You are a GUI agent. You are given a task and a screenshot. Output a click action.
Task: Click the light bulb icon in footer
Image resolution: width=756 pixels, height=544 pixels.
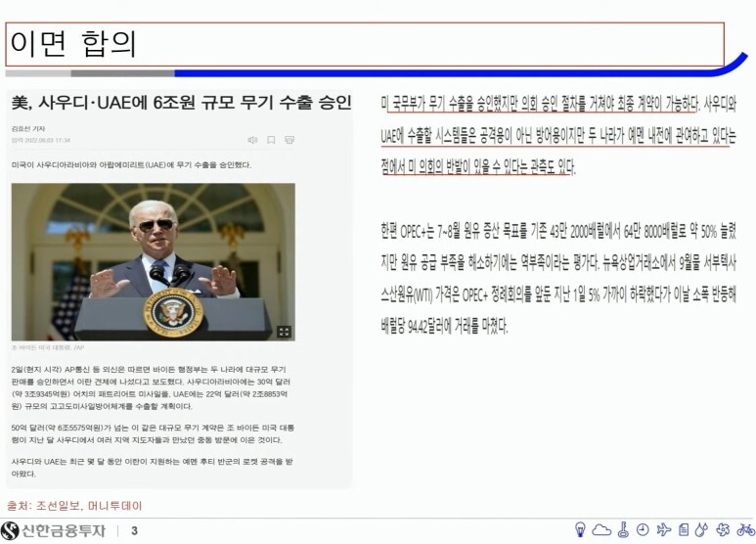[x=581, y=529]
